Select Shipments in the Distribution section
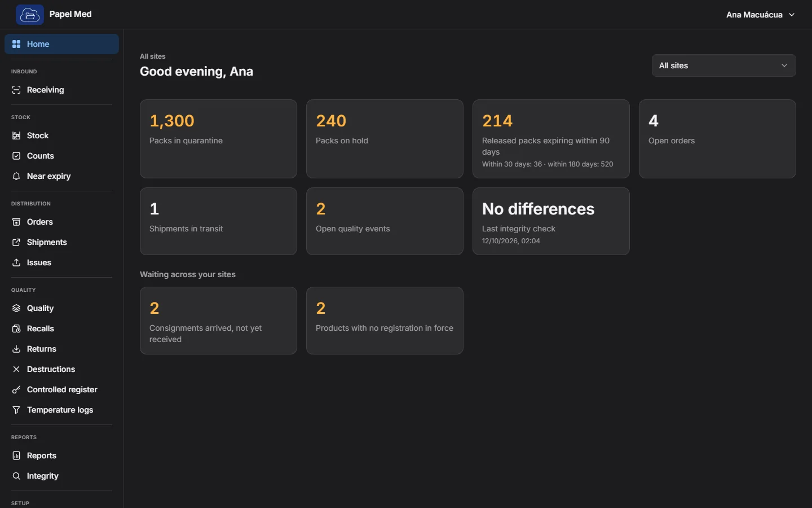The height and width of the screenshot is (508, 812). click(61, 242)
